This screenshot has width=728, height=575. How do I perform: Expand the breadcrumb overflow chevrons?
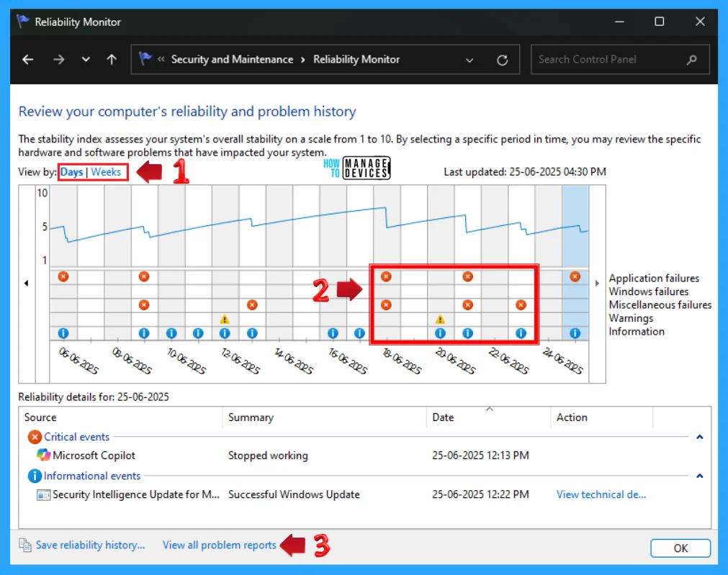point(161,59)
